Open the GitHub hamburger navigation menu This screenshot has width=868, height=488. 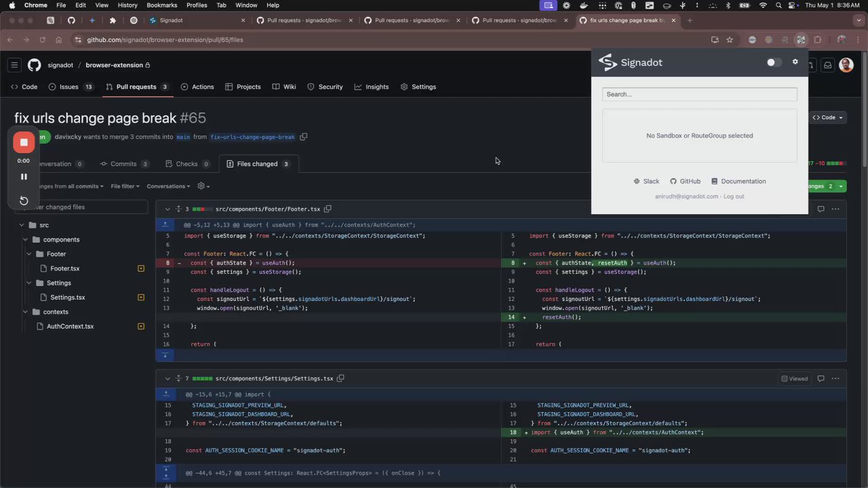[14, 65]
